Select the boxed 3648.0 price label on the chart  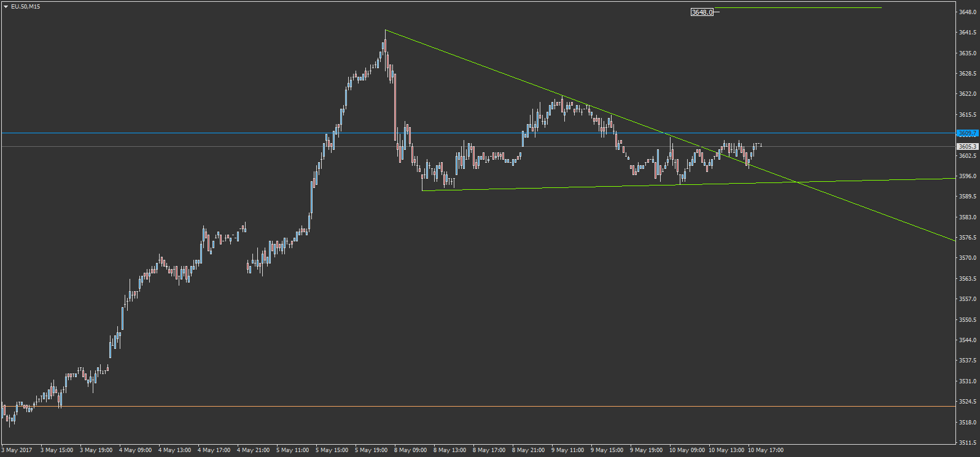702,12
